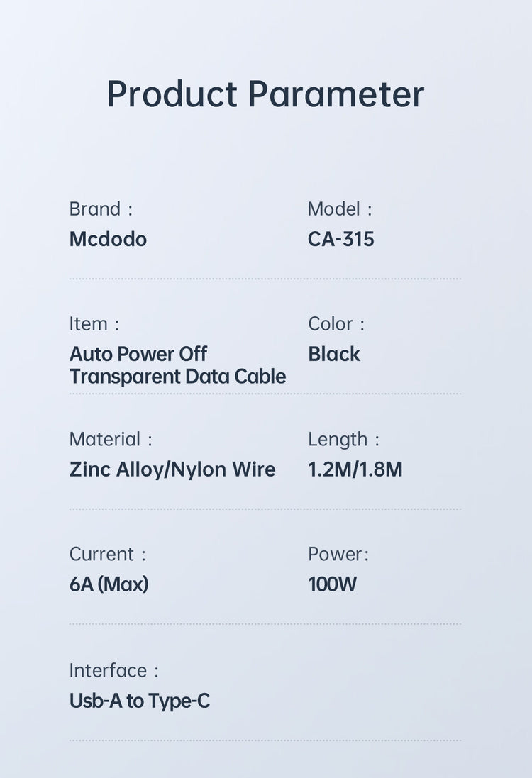Select Usb-A to Type-C text
Viewport: 532px width, 778px height.
point(140,701)
